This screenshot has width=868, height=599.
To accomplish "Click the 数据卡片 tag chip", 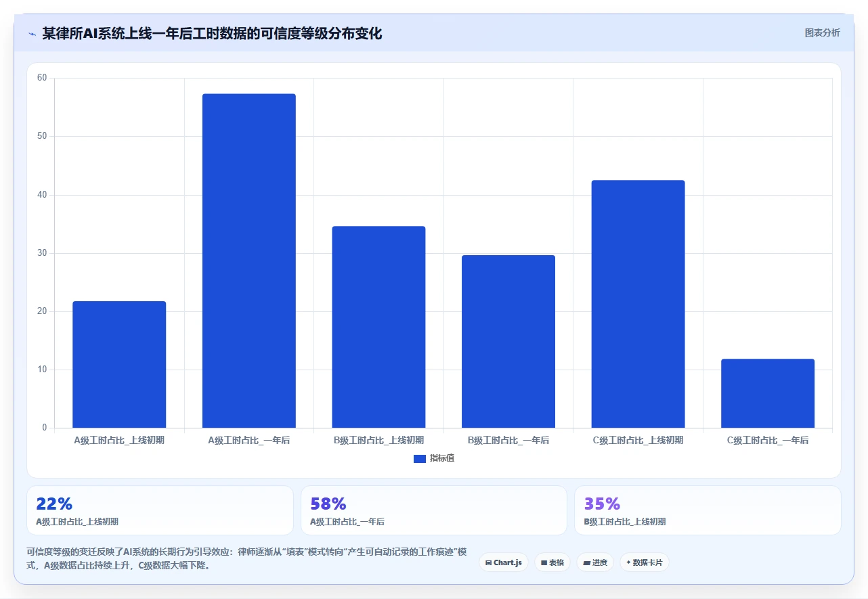I will point(644,562).
